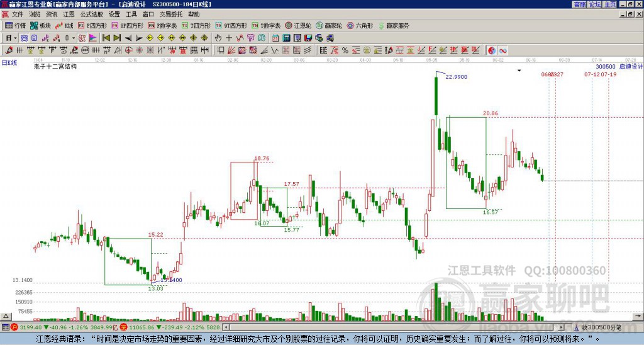Screen dimensions: 644x345
Task: Step chart left with black arrow
Action: 128,38
